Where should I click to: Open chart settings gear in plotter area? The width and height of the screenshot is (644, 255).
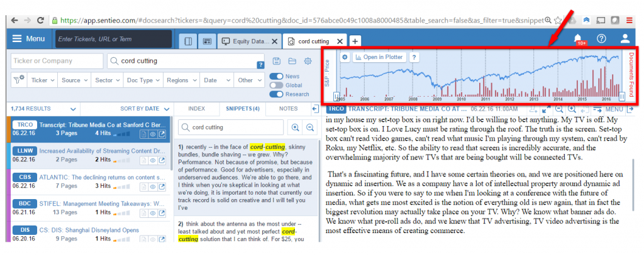(345, 57)
